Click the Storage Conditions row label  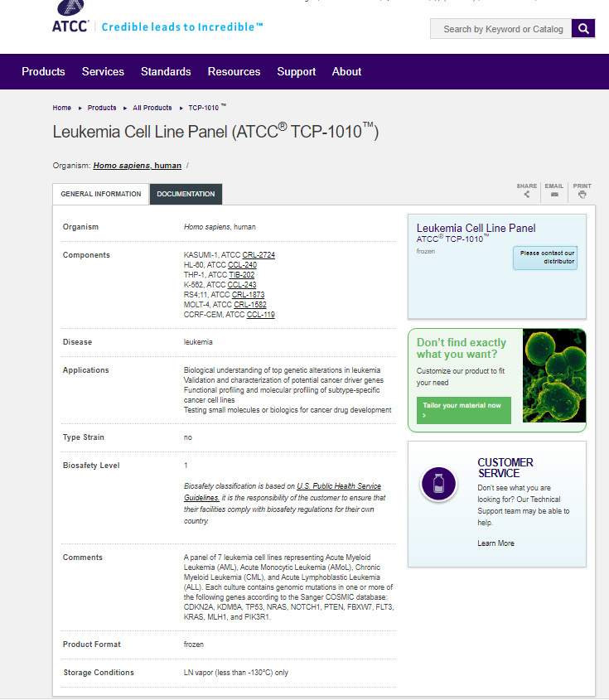[99, 673]
